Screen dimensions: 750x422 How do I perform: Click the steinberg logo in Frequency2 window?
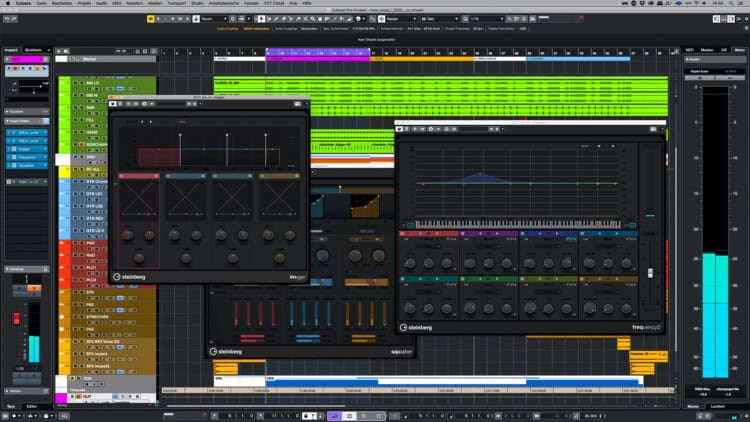point(416,328)
